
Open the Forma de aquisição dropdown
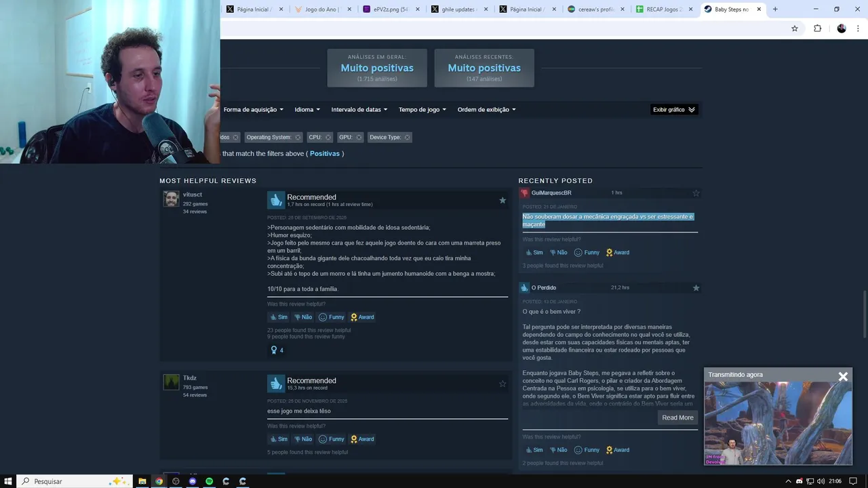pyautogui.click(x=254, y=110)
